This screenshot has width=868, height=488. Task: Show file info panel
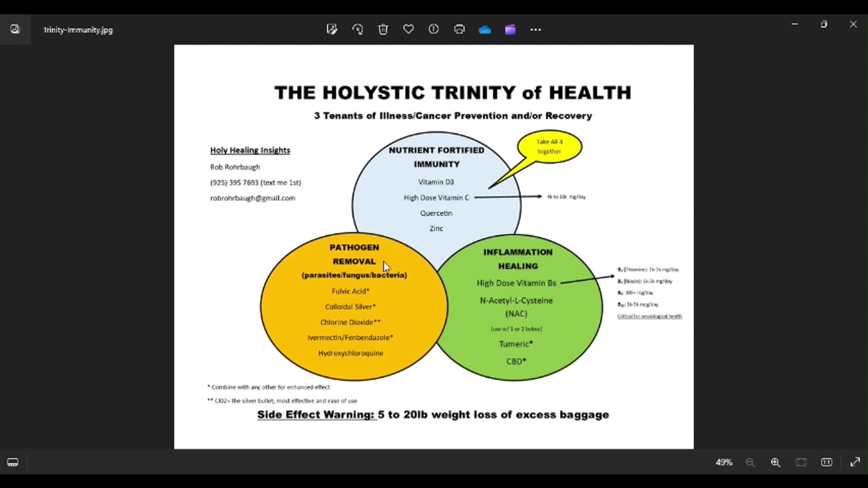tap(434, 29)
